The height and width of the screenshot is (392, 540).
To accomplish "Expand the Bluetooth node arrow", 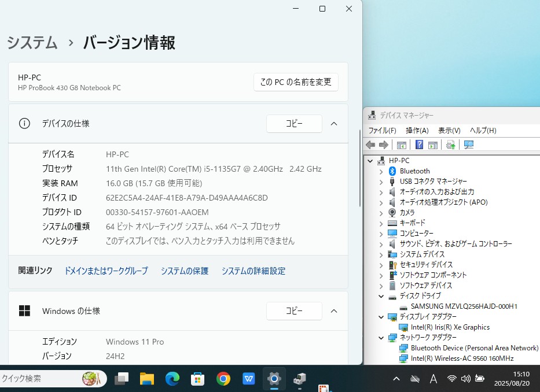I will click(x=381, y=171).
